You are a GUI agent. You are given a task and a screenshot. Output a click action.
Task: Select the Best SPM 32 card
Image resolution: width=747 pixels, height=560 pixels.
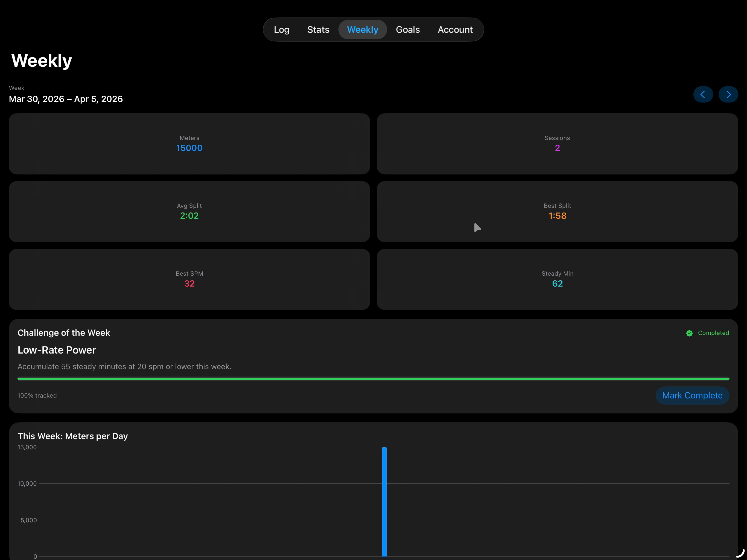[x=189, y=280]
